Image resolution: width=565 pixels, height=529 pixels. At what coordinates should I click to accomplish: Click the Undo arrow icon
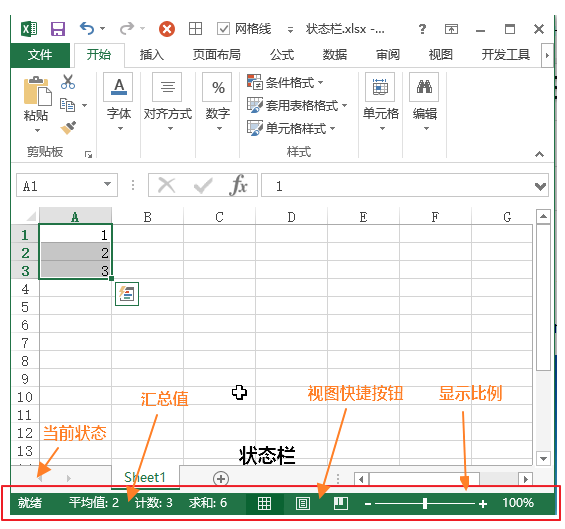coord(87,28)
